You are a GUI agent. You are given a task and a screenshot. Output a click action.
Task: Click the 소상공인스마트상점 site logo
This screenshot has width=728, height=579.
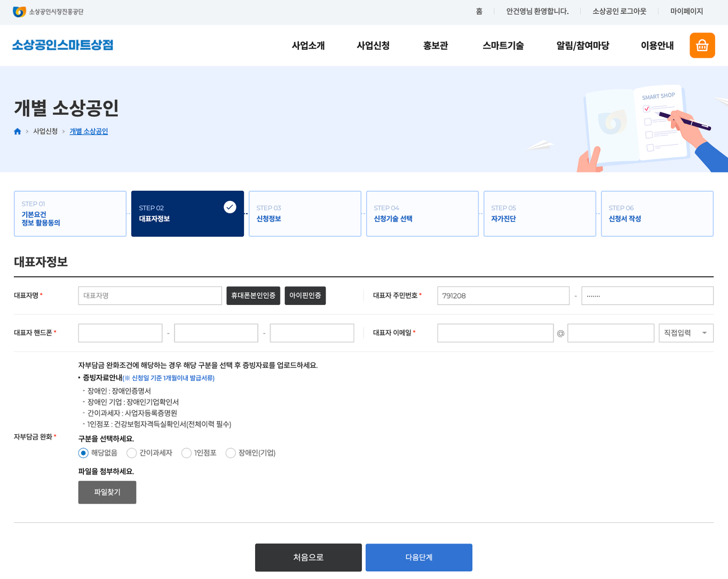click(62, 45)
